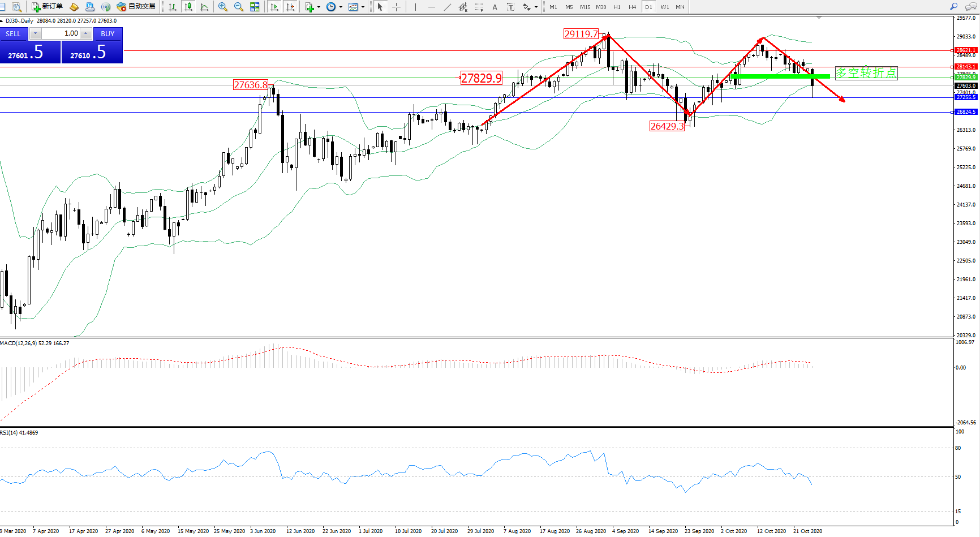Select the crosshair tool
Image resolution: width=980 pixels, height=537 pixels.
click(x=397, y=7)
